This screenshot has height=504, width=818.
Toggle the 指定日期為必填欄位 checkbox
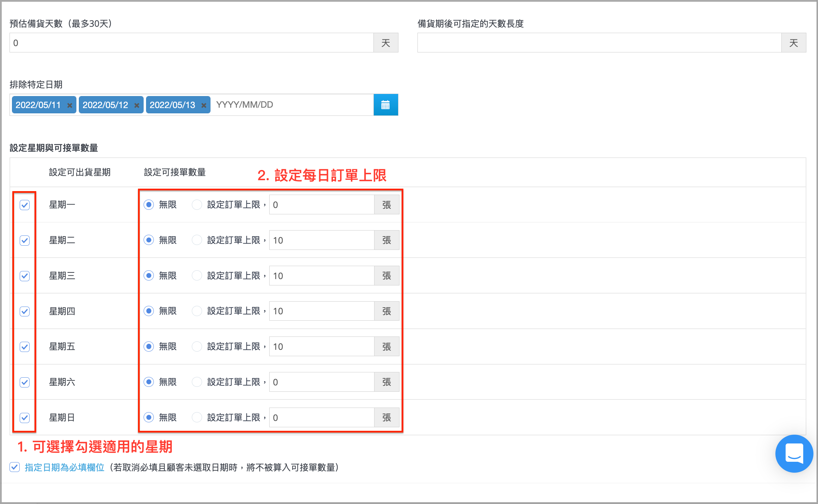tap(14, 467)
